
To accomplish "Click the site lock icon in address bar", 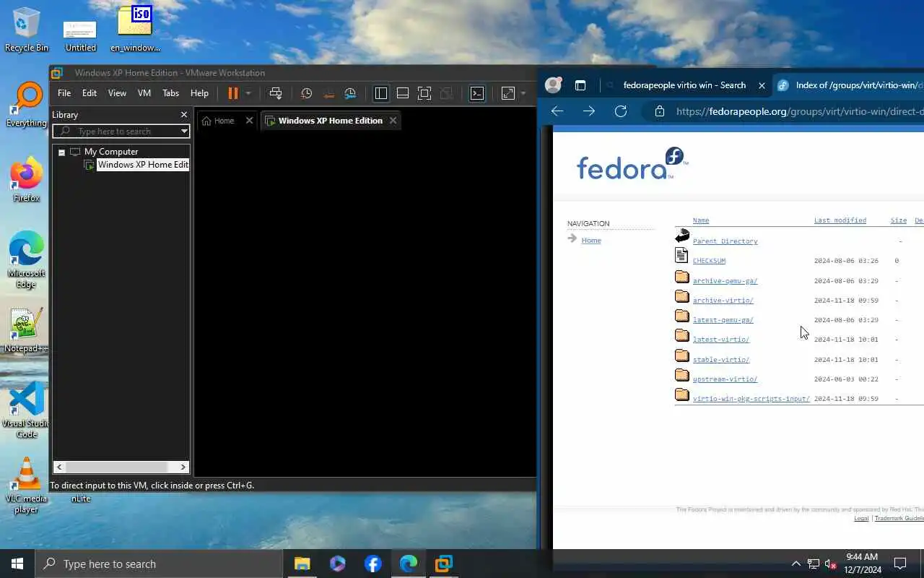I will 659,112.
